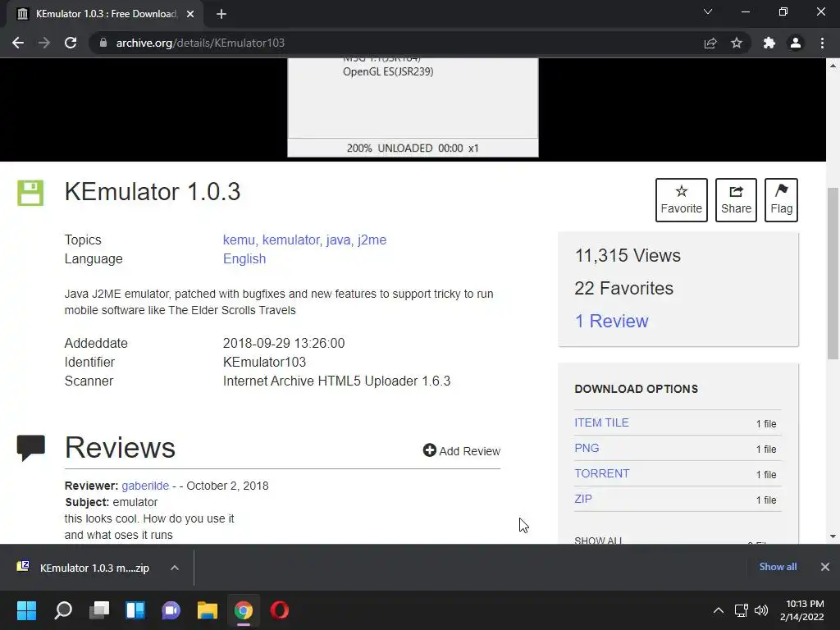Open the kemu topic link
Viewport: 840px width, 630px height.
point(240,240)
